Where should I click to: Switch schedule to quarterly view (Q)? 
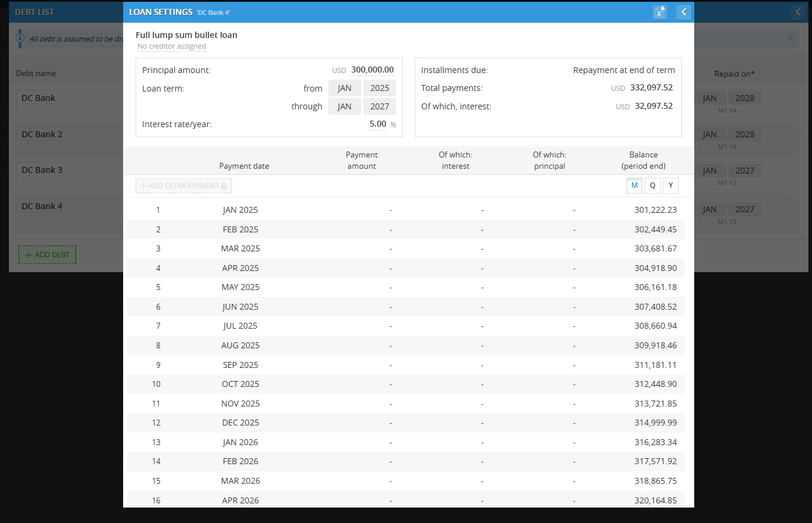pos(653,185)
